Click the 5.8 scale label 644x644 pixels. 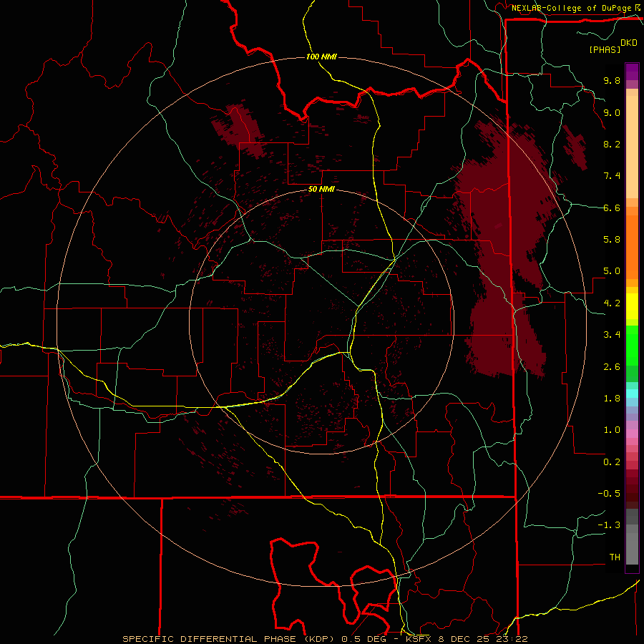[x=612, y=240]
